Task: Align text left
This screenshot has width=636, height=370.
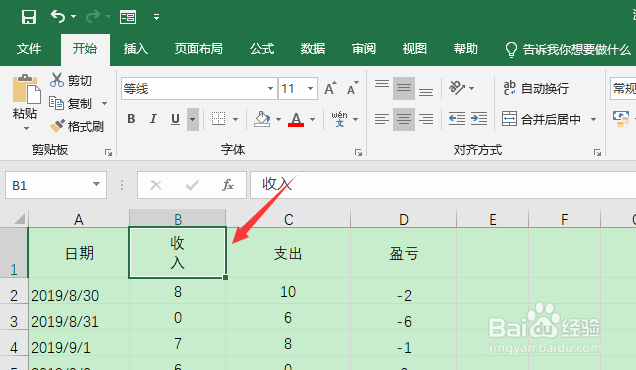Action: click(382, 119)
